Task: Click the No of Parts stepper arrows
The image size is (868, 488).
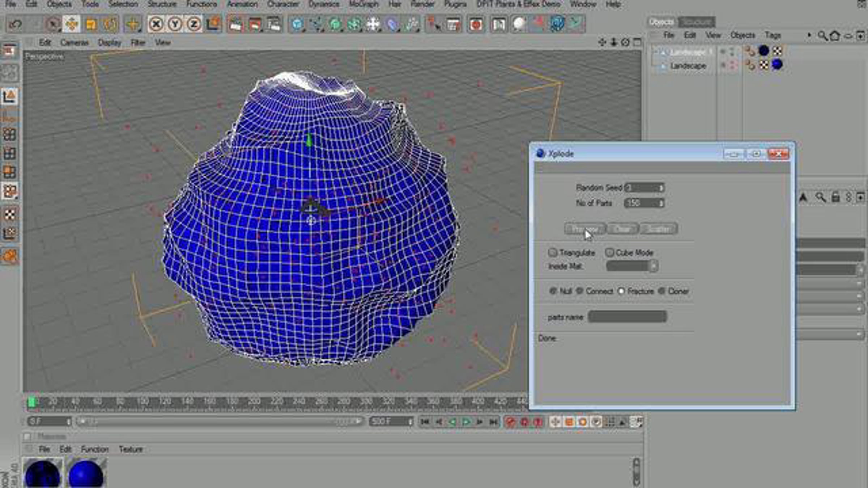Action: 661,203
